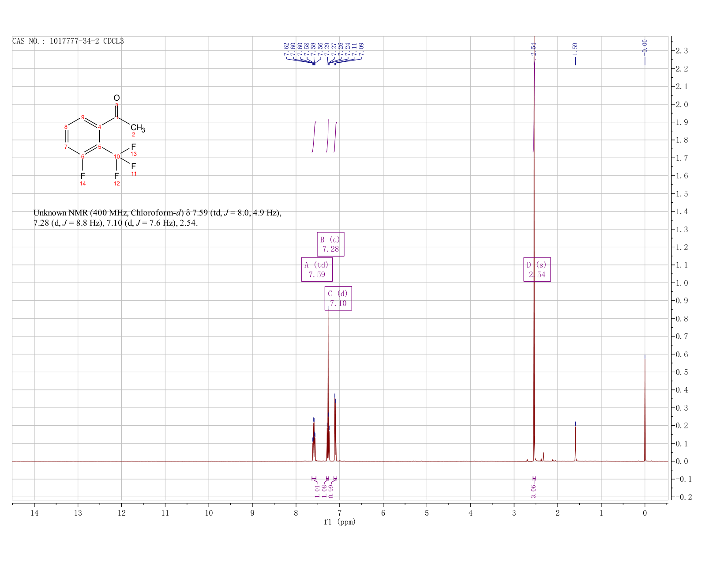Click x-axis tick label 3
728x563 pixels.
coord(514,513)
